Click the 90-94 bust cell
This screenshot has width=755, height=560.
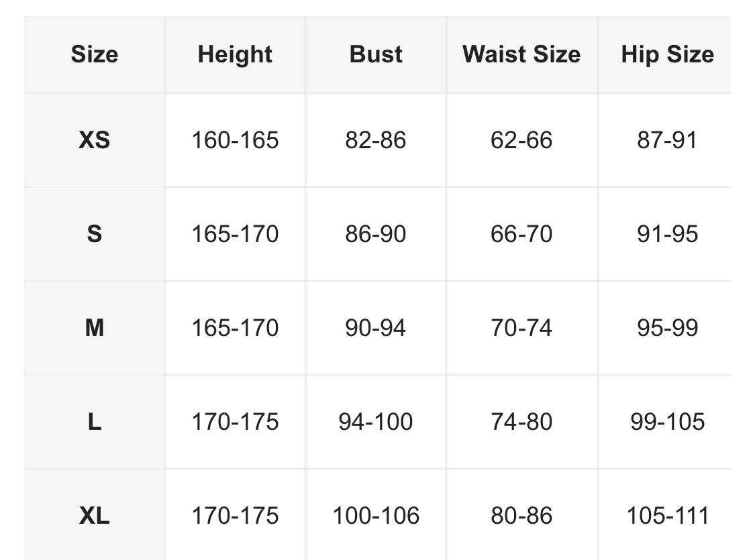pyautogui.click(x=376, y=328)
